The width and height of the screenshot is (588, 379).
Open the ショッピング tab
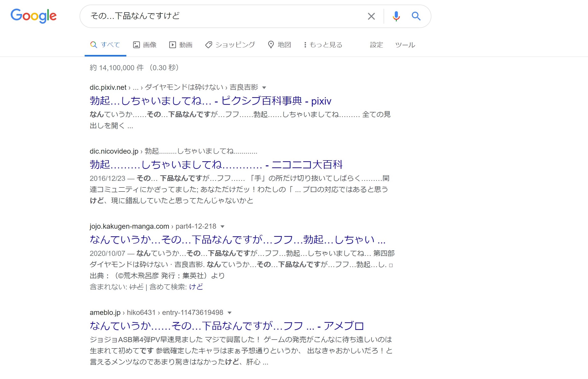point(230,45)
